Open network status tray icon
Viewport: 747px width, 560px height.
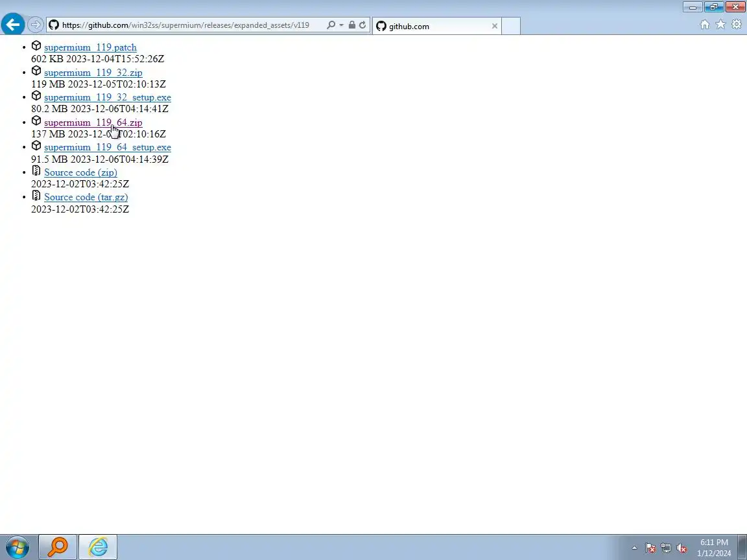(x=666, y=548)
